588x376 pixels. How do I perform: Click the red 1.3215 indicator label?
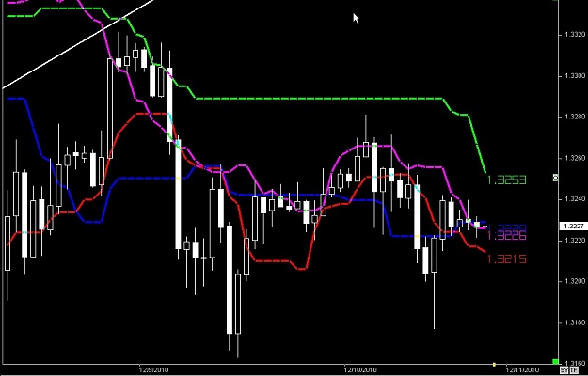tap(507, 258)
